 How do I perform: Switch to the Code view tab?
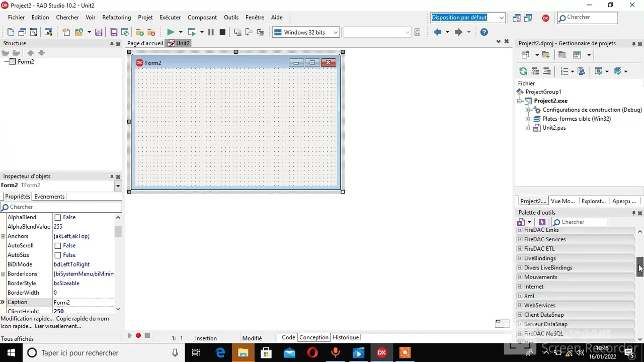click(288, 338)
